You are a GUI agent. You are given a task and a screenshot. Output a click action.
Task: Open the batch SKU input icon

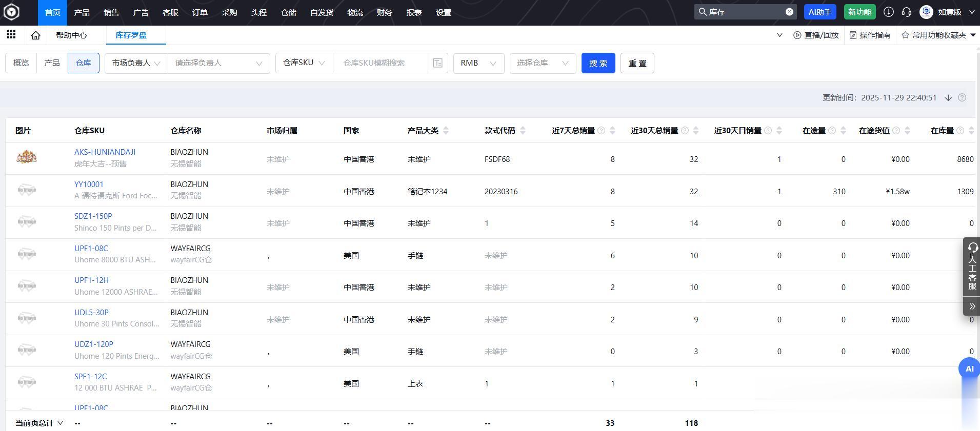(438, 63)
